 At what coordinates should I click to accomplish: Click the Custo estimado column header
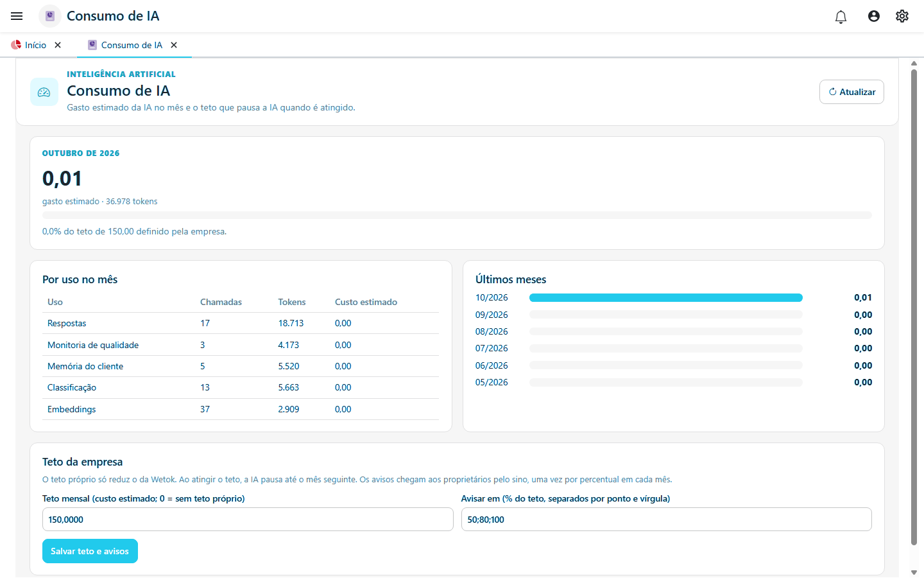coord(366,302)
